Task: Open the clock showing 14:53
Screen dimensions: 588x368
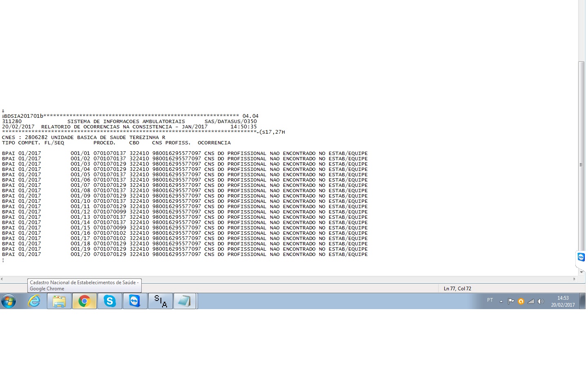Action: [x=563, y=301]
